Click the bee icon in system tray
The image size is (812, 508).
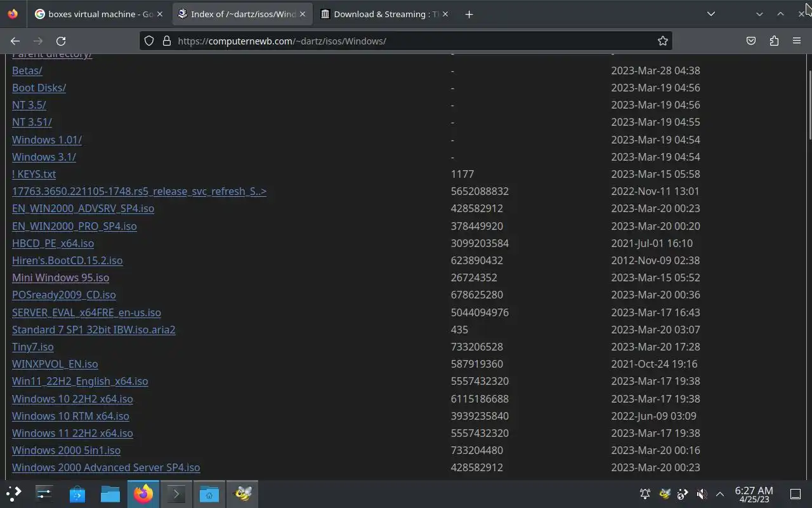(x=664, y=494)
